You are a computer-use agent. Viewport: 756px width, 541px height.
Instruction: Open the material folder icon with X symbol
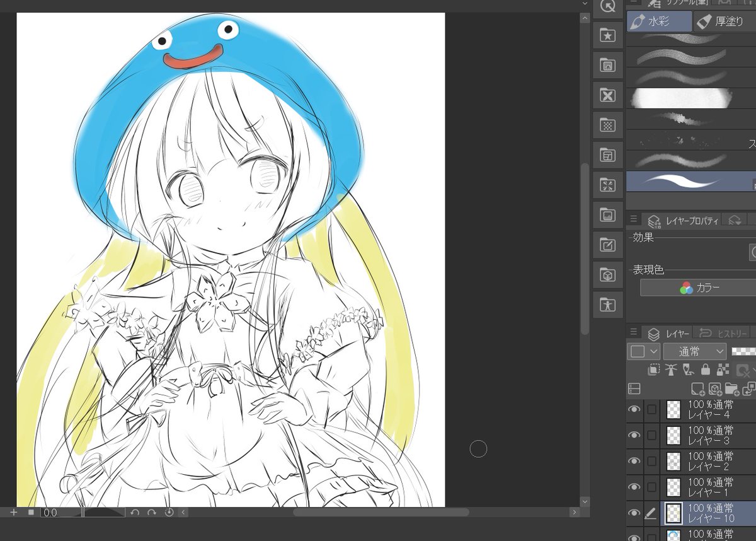click(x=608, y=95)
